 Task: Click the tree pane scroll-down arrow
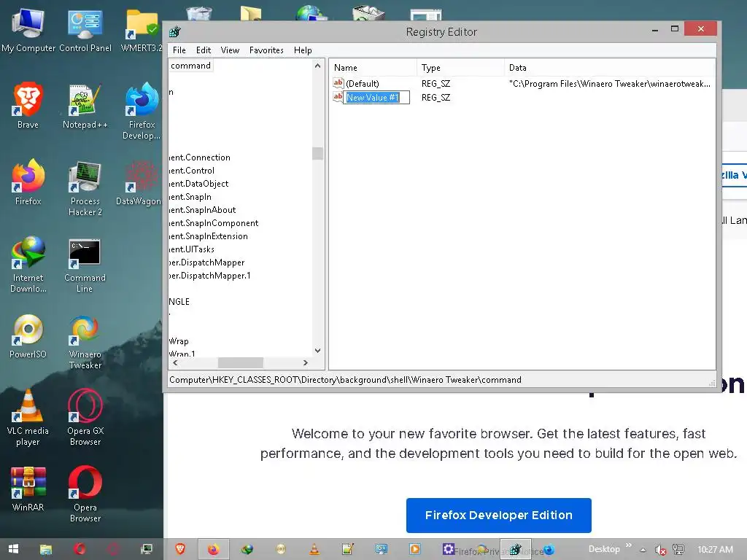[318, 351]
